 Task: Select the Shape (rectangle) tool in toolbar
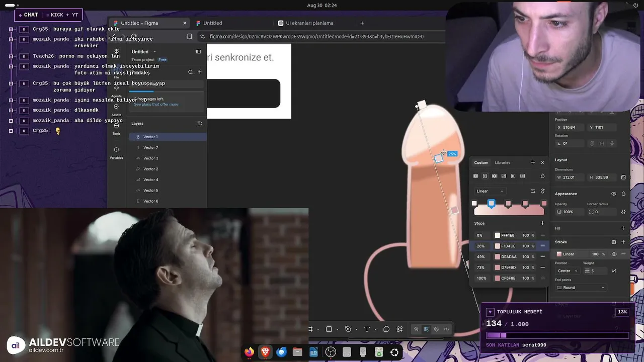[329, 329]
